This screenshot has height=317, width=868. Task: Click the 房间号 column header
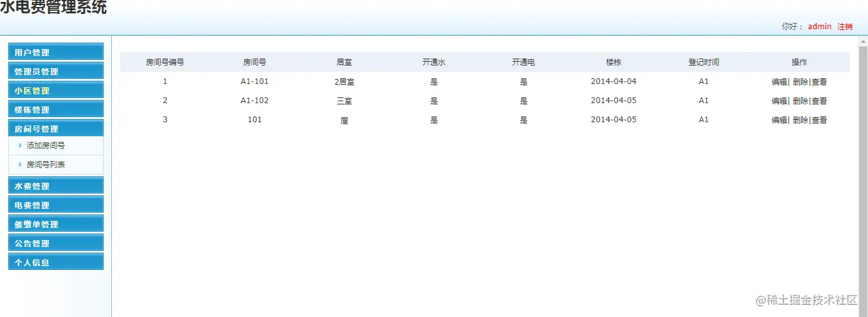pos(254,62)
